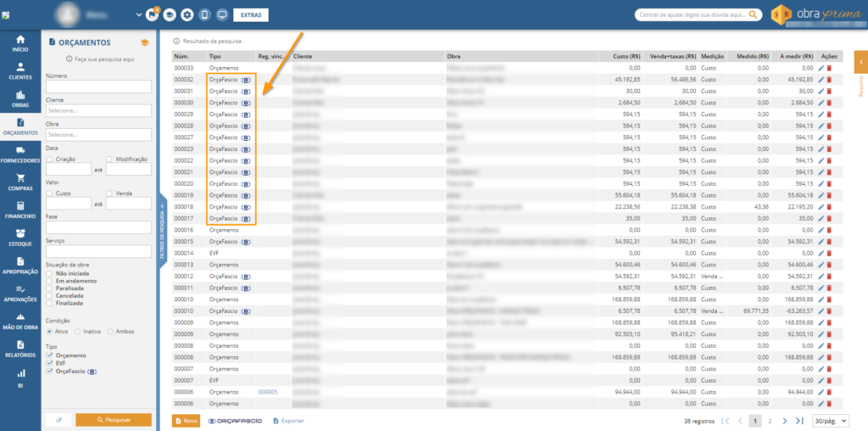
Task: Select the Inativo condition radio
Action: pyautogui.click(x=77, y=331)
